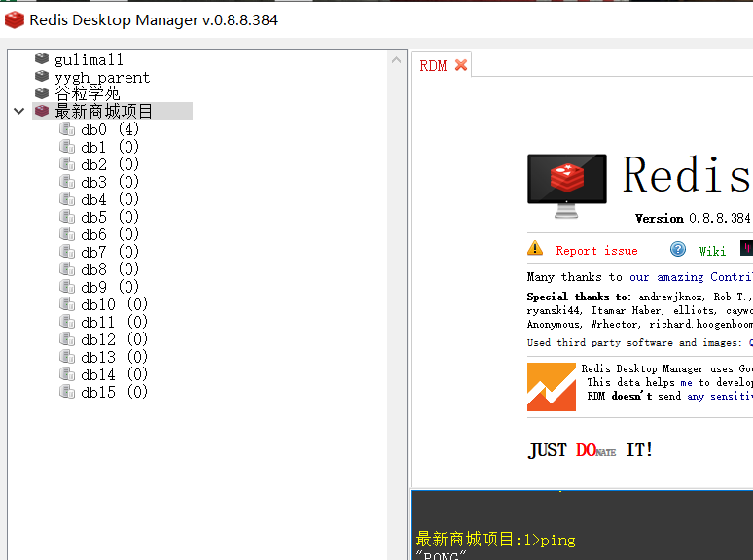Click the db1 database icon

click(x=67, y=147)
